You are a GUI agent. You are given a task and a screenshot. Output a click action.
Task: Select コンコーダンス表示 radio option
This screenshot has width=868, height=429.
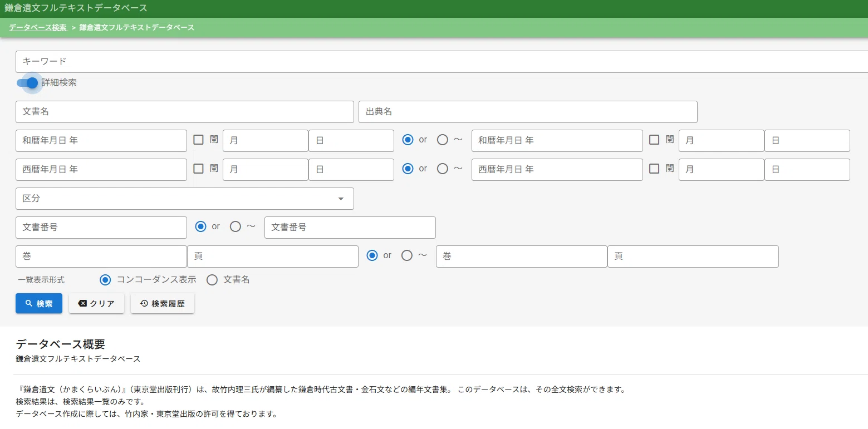pos(105,280)
